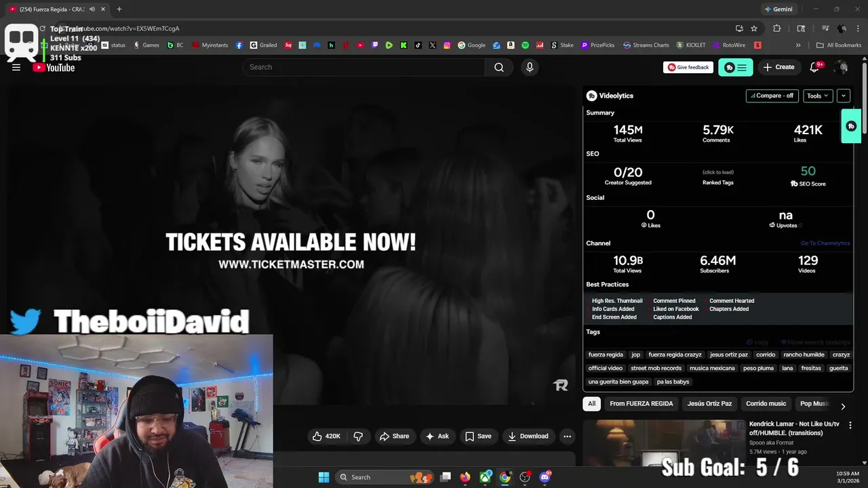Bookmark this page with star icon
The width and height of the screenshot is (868, 488).
tap(754, 28)
